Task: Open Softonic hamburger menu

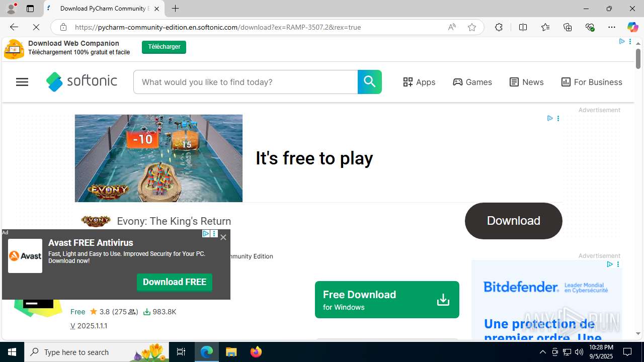Action: (x=22, y=82)
